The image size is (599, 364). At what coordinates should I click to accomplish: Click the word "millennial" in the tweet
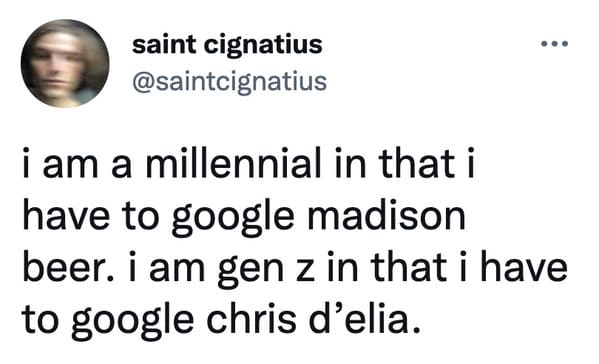(233, 164)
